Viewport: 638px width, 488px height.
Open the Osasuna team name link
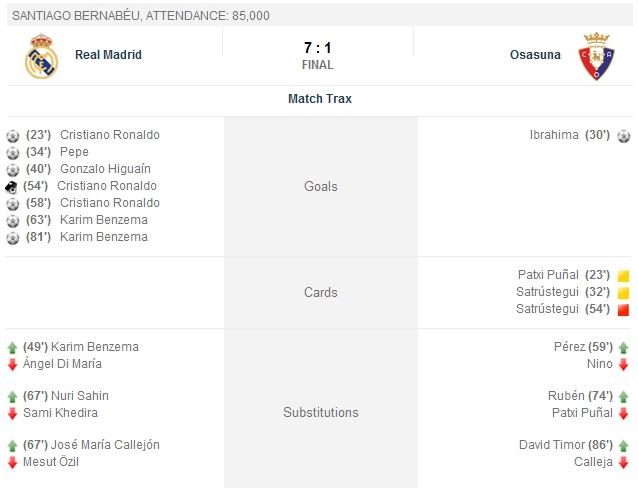click(x=535, y=55)
